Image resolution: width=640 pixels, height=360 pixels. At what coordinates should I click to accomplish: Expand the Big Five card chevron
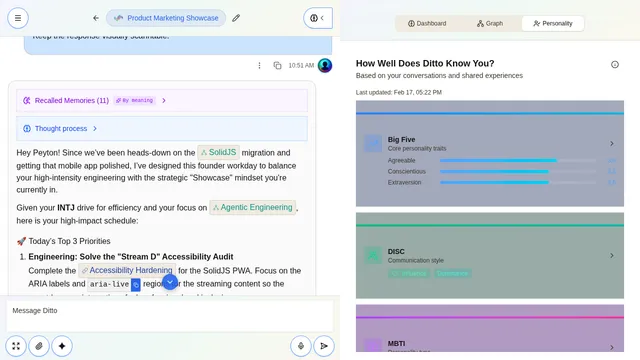[611, 144]
